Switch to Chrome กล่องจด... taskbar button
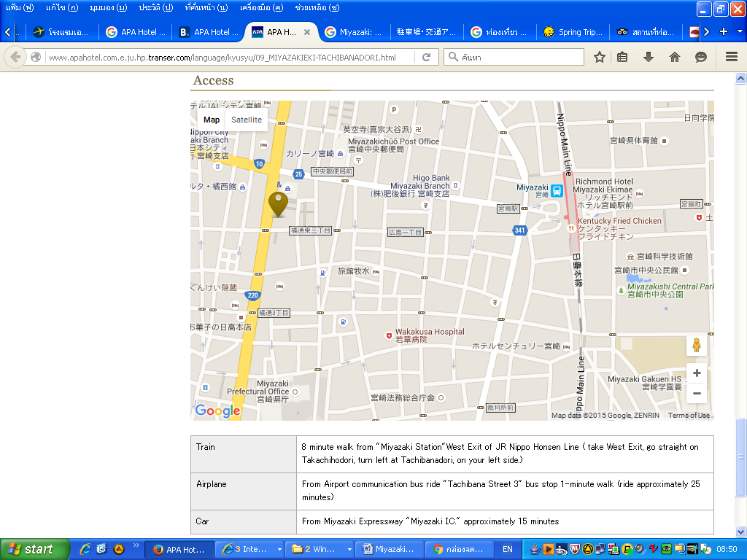This screenshot has width=747, height=560. click(458, 550)
